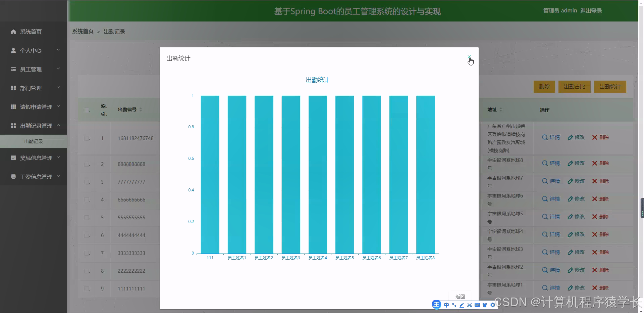Click the home icon beside 系统首页
Screen dimensions: 644x313
13,32
